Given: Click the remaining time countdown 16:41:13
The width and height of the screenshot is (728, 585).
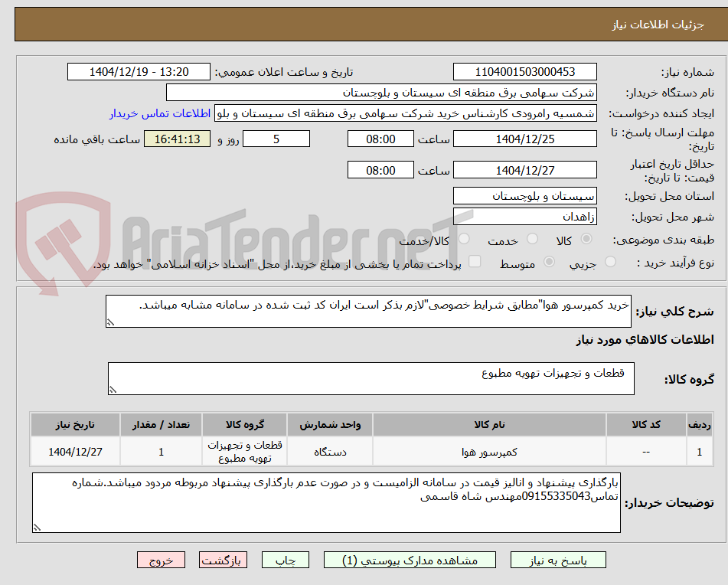Looking at the screenshot, I should tap(178, 139).
